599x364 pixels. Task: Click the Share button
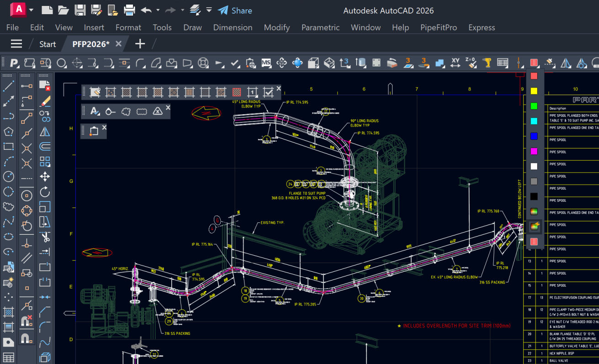pos(235,10)
